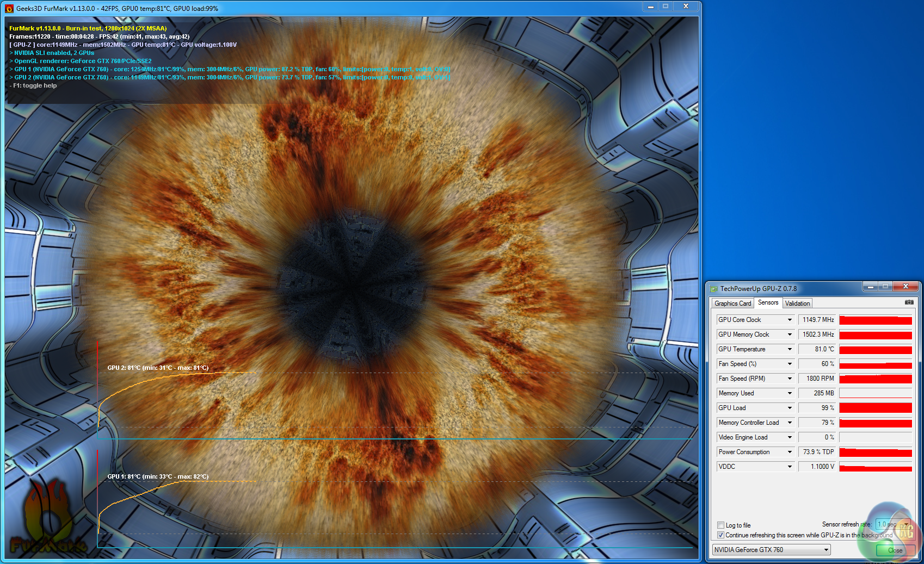Open the GPU Core Clock sensor dropdown
924x564 pixels.
[790, 320]
